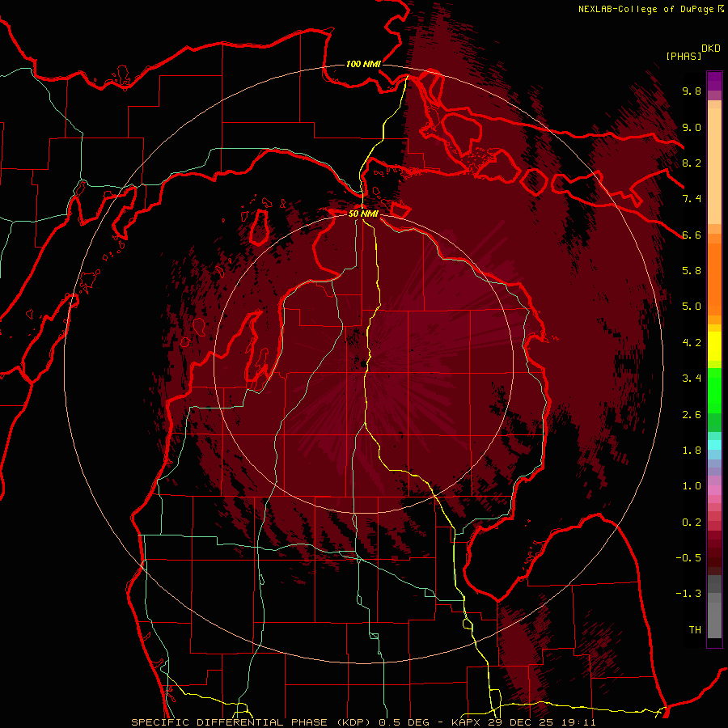728x728 pixels.
Task: Select the 1.8 legend value
Action: point(692,451)
